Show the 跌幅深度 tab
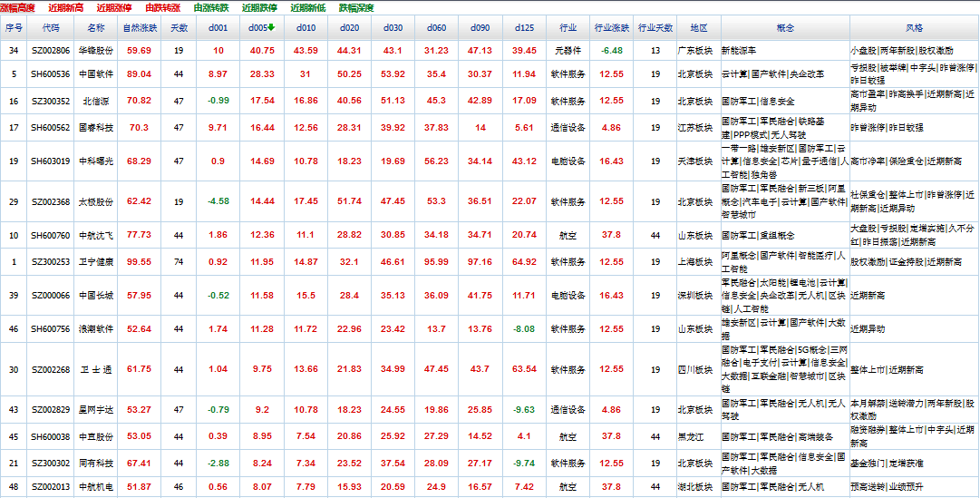The height and width of the screenshot is (498, 980). 356,8
